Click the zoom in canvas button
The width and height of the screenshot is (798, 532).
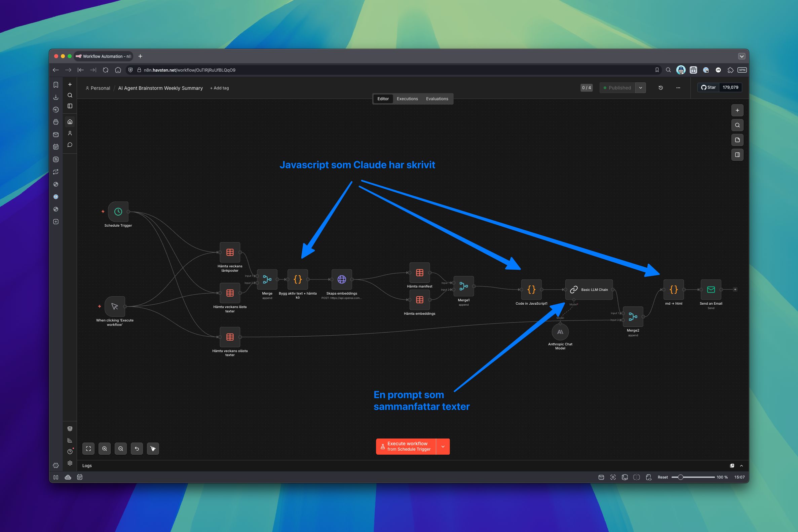pos(105,449)
